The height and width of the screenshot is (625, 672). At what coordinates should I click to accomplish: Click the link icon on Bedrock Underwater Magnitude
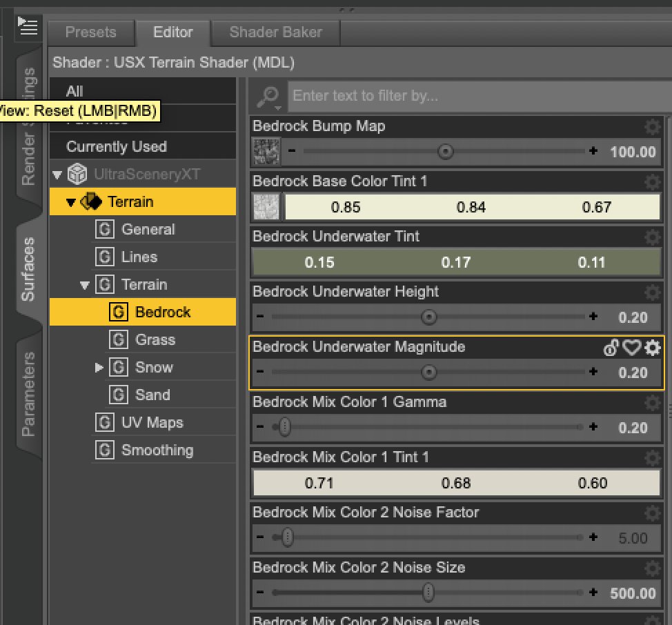point(611,348)
